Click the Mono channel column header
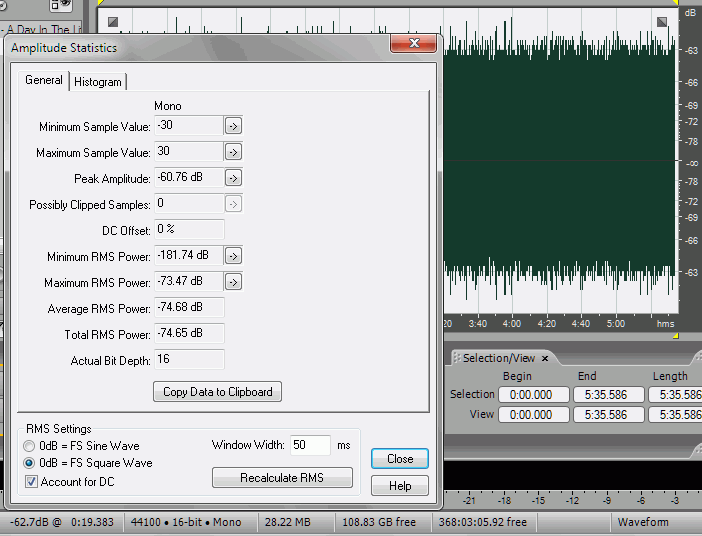This screenshot has width=702, height=536. 168,106
